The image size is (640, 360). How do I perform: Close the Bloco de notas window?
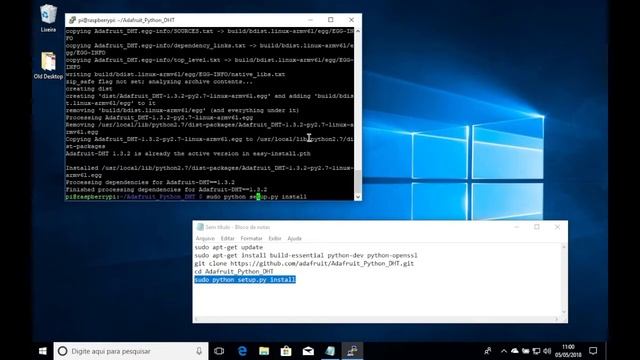point(557,227)
